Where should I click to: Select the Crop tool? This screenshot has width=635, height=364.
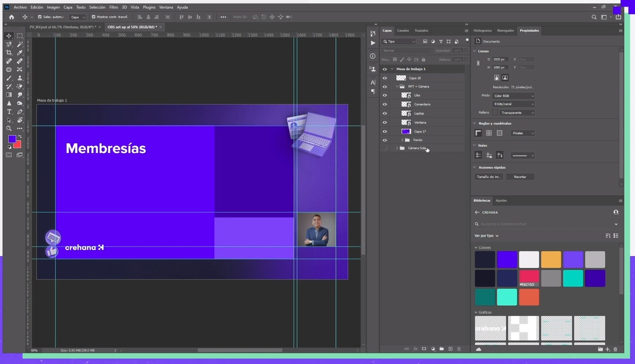[x=9, y=53]
